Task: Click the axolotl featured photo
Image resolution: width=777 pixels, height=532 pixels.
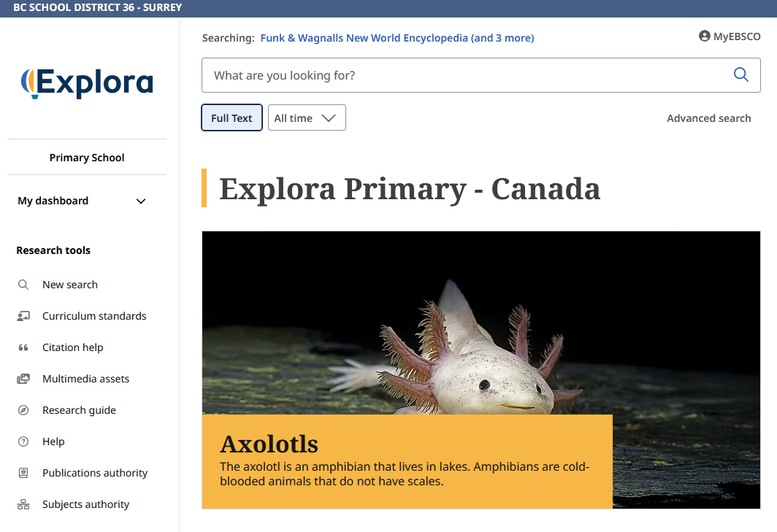Action: [x=481, y=323]
